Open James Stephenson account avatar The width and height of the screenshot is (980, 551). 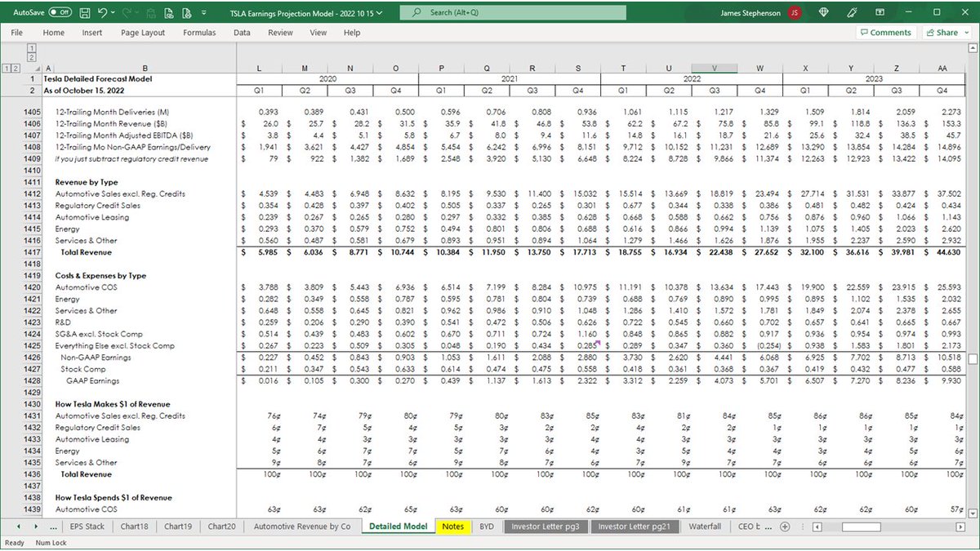pos(795,12)
